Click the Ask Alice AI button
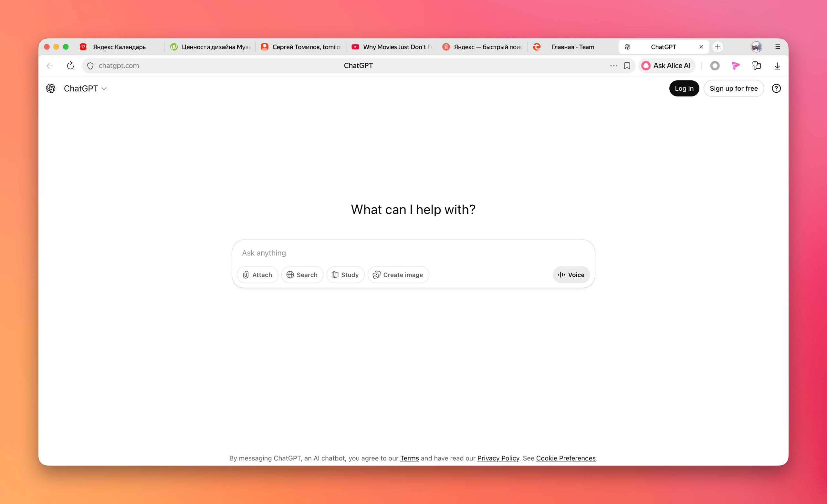Screen dimensions: 827x504 (666, 66)
